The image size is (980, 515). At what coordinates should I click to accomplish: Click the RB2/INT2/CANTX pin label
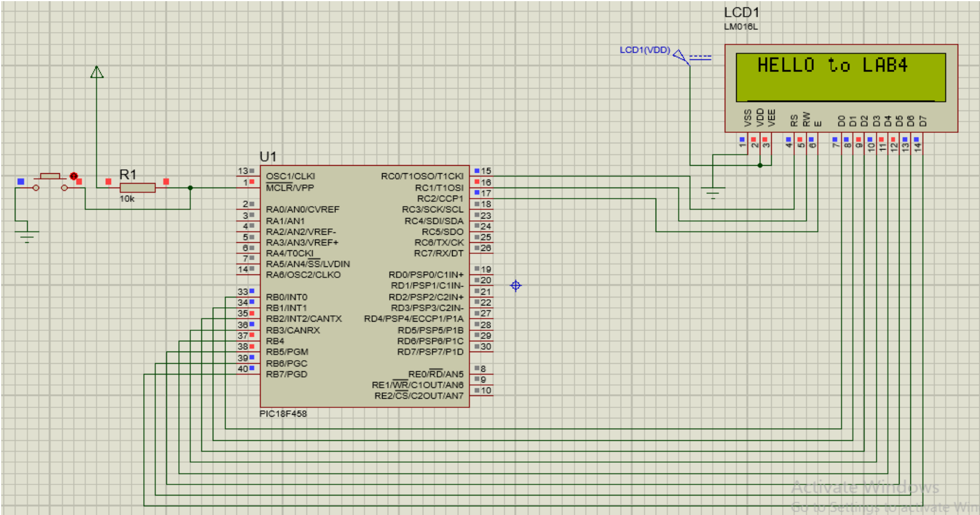(304, 319)
